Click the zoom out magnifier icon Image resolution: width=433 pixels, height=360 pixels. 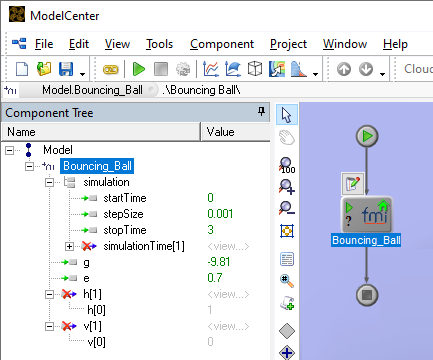tap(287, 208)
